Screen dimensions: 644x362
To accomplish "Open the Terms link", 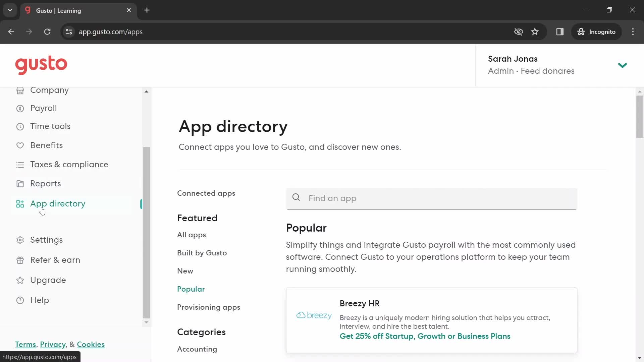I will (x=25, y=345).
